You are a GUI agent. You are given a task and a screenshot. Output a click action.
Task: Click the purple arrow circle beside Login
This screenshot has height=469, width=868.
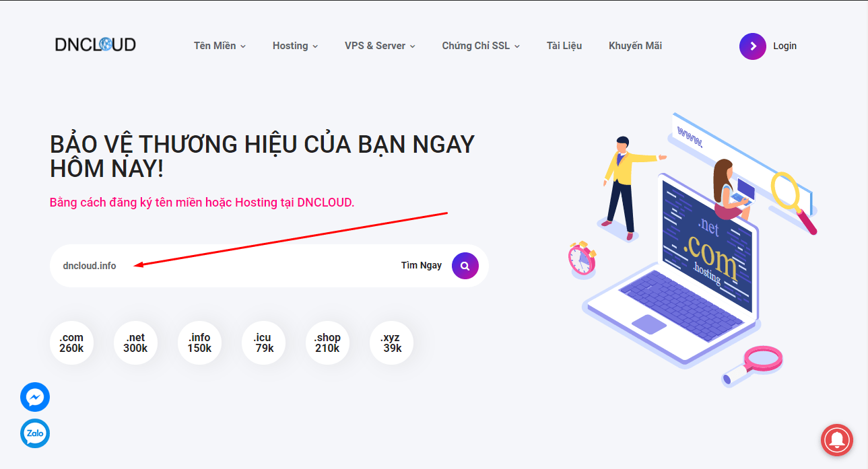(753, 46)
